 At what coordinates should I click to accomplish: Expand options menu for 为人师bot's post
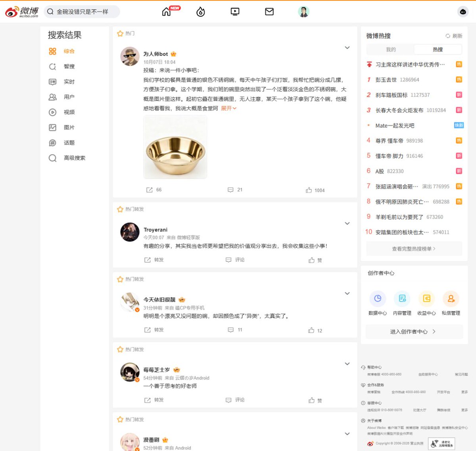point(347,48)
